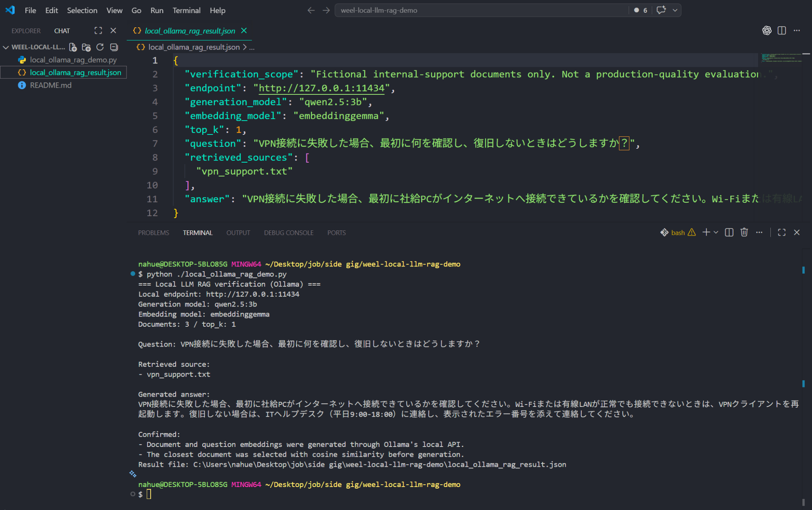
Task: Click the sparkle terminal suggestion icon
Action: 133,474
